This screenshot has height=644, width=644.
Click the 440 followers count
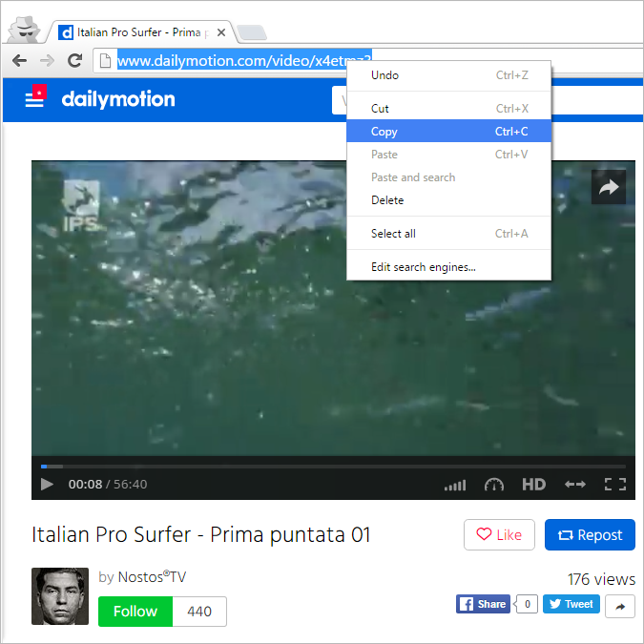[x=199, y=612]
